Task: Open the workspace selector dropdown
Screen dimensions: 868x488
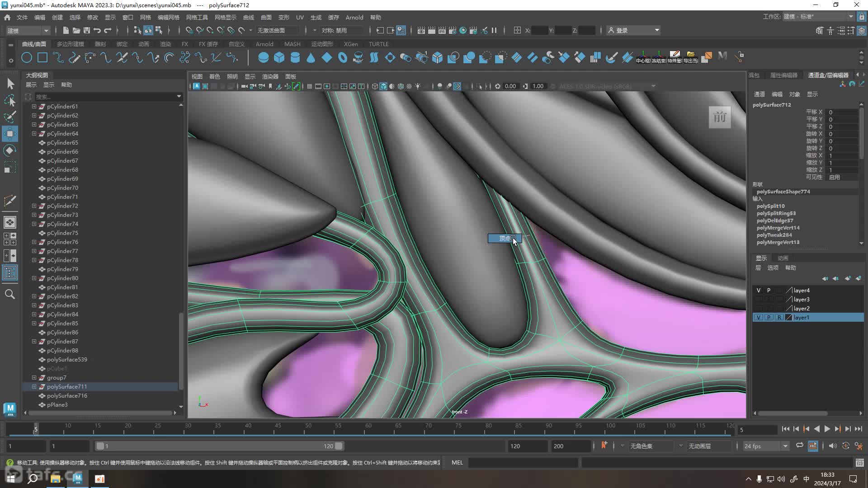Action: point(818,17)
